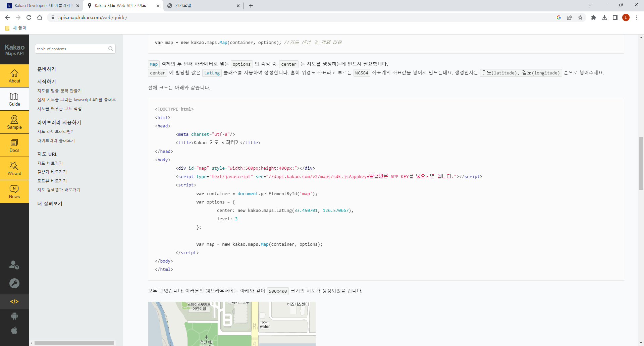644x346 pixels.
Task: Open 실제 지도를 그리는 Javascript API link
Action: click(x=76, y=100)
